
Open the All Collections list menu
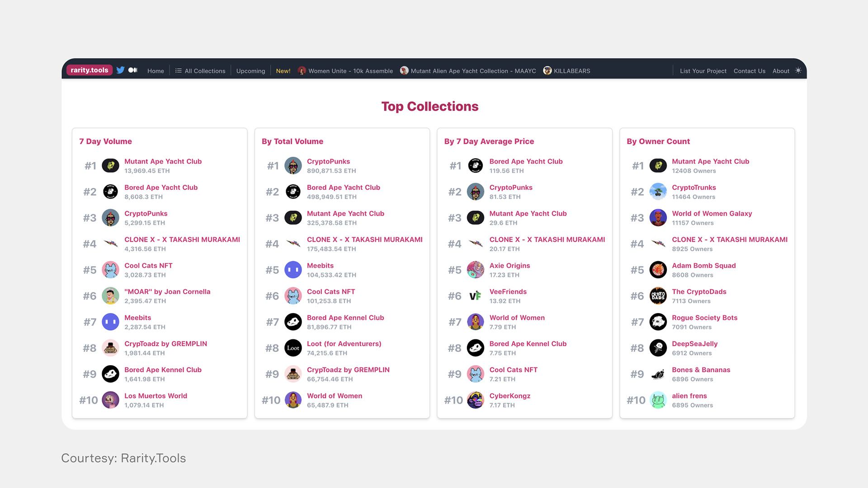pos(200,71)
